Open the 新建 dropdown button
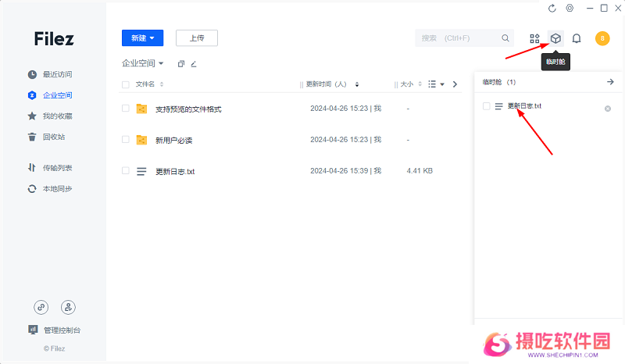The width and height of the screenshot is (625, 364). pyautogui.click(x=143, y=37)
